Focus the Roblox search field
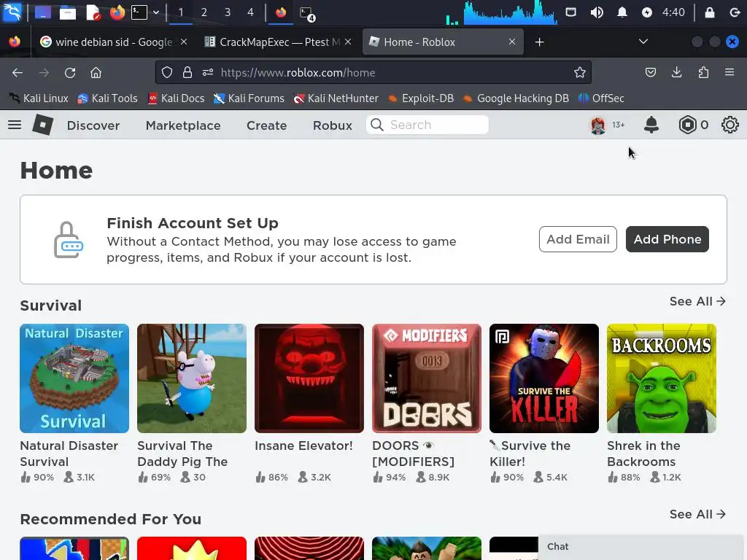 point(427,125)
